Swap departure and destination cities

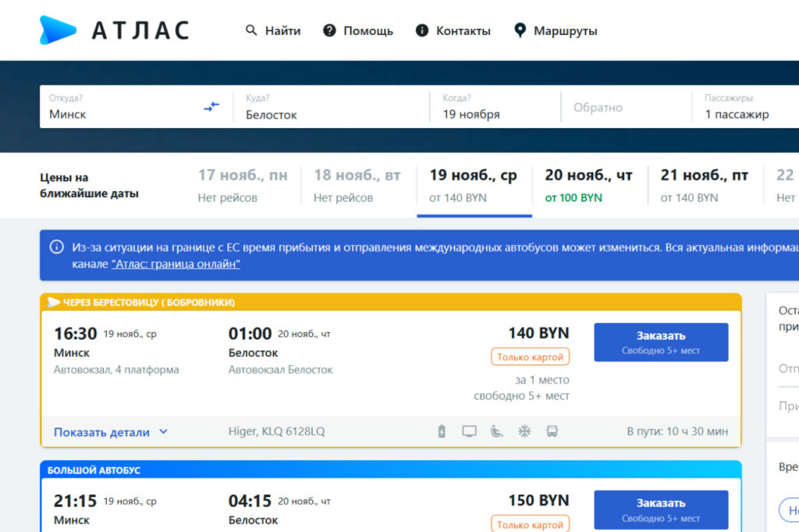coord(211,106)
